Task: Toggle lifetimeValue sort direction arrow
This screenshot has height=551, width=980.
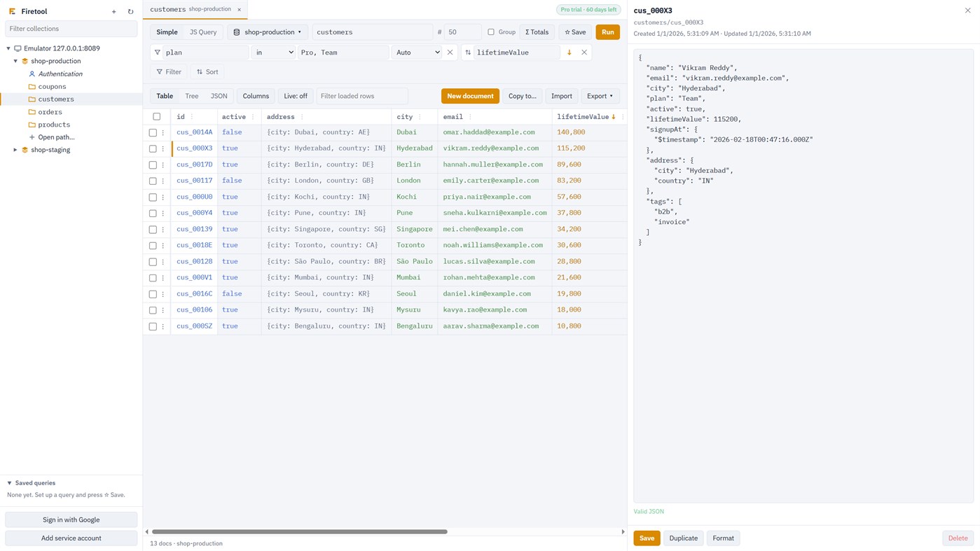Action: 569,53
